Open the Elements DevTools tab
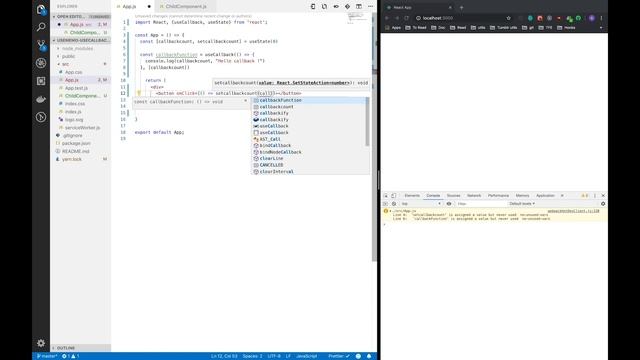 (412, 196)
